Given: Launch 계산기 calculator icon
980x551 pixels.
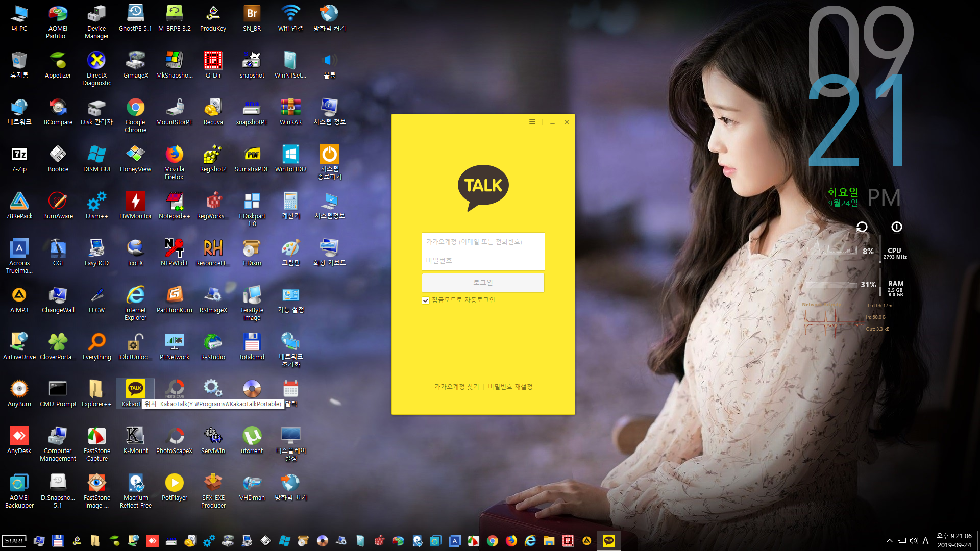Looking at the screenshot, I should tap(290, 206).
